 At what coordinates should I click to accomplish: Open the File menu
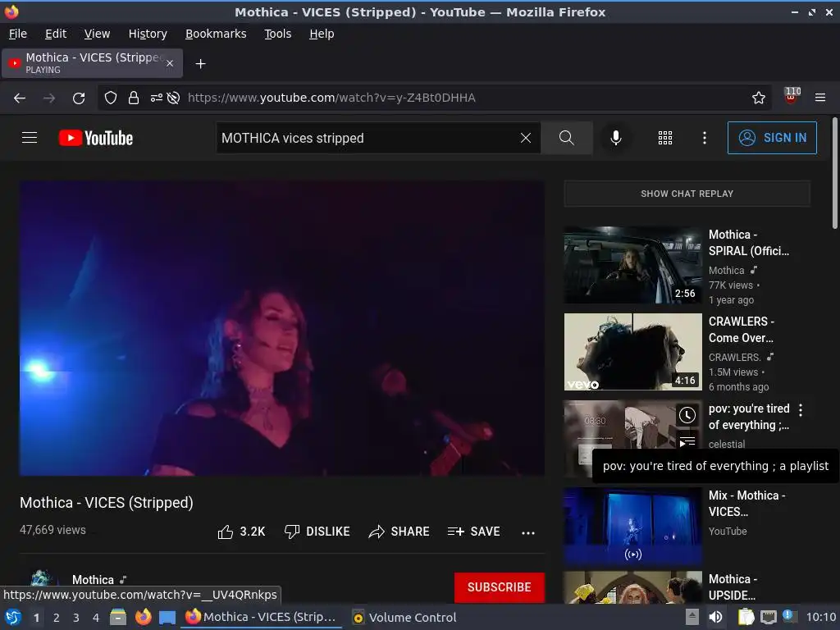18,34
